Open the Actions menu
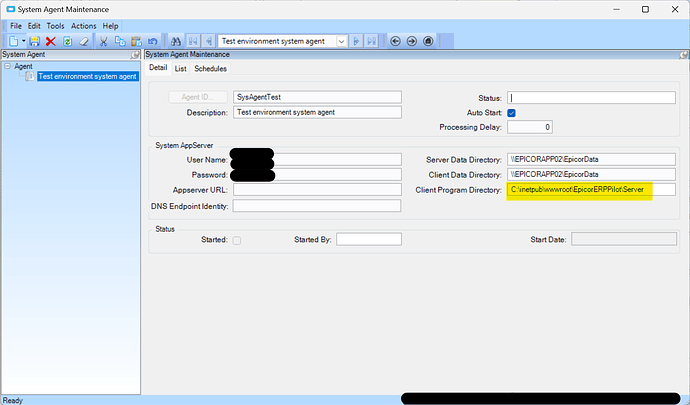Screen dimensions: 690x405 [84, 26]
